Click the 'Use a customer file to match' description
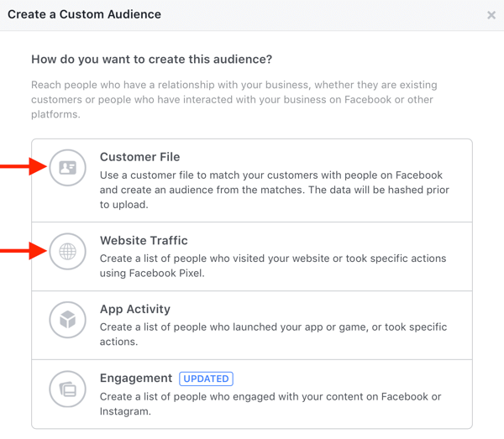The image size is (504, 439). [x=274, y=190]
